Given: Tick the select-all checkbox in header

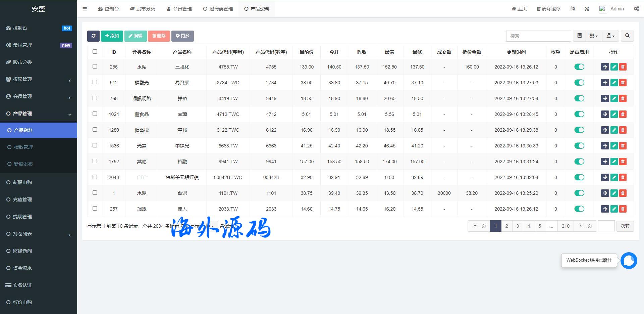Looking at the screenshot, I should coord(95,52).
